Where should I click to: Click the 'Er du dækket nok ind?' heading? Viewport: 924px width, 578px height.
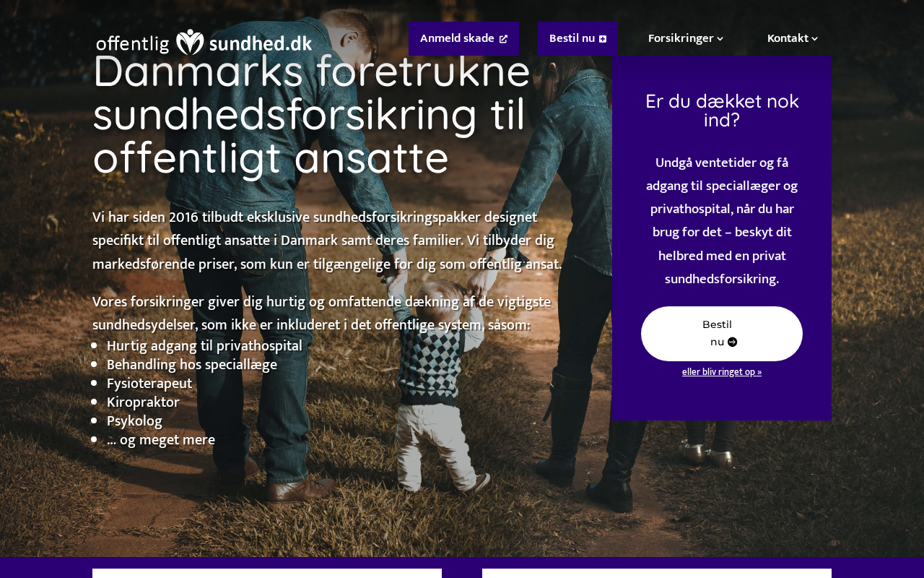click(722, 111)
